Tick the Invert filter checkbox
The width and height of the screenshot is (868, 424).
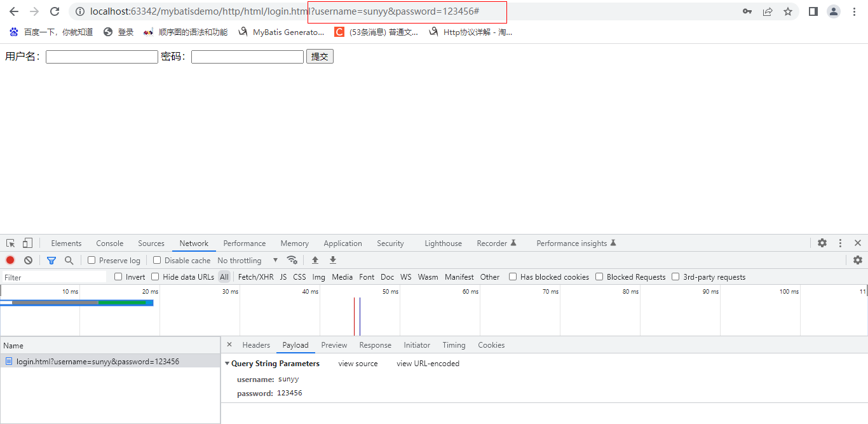click(x=118, y=277)
